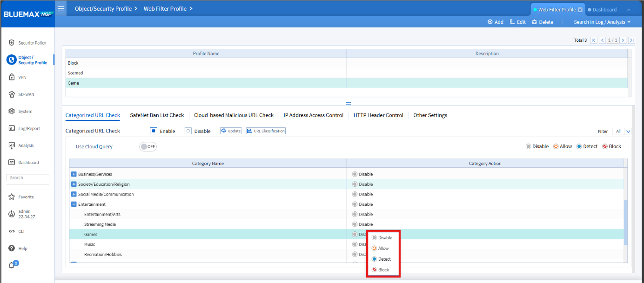
Task: Click the Object/Security Profile breadcrumb
Action: [103, 9]
